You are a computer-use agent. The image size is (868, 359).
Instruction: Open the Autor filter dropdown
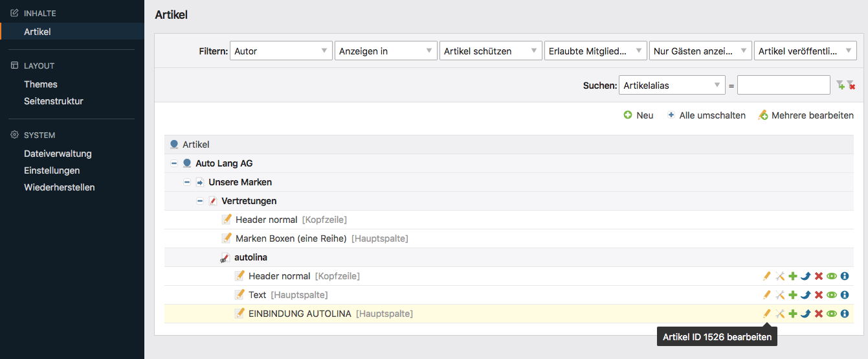coord(280,51)
